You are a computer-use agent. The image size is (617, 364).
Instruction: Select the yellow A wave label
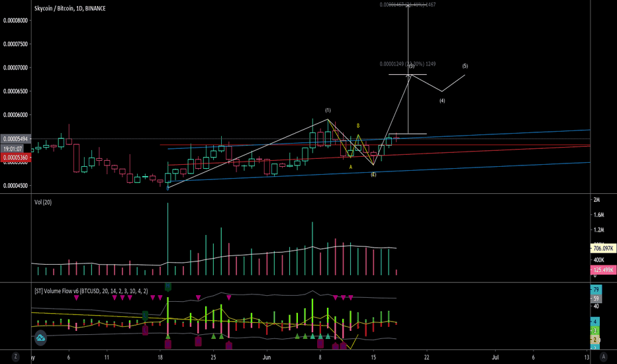tap(351, 167)
